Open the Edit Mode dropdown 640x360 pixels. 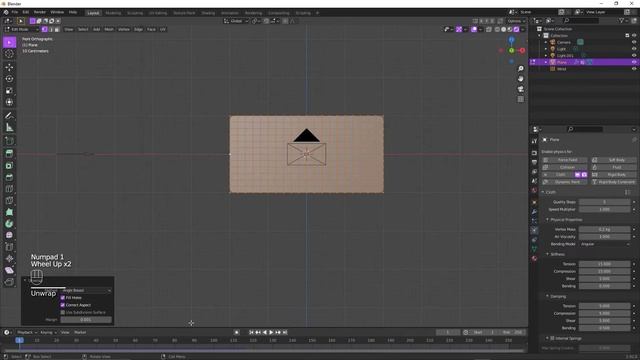[21, 29]
